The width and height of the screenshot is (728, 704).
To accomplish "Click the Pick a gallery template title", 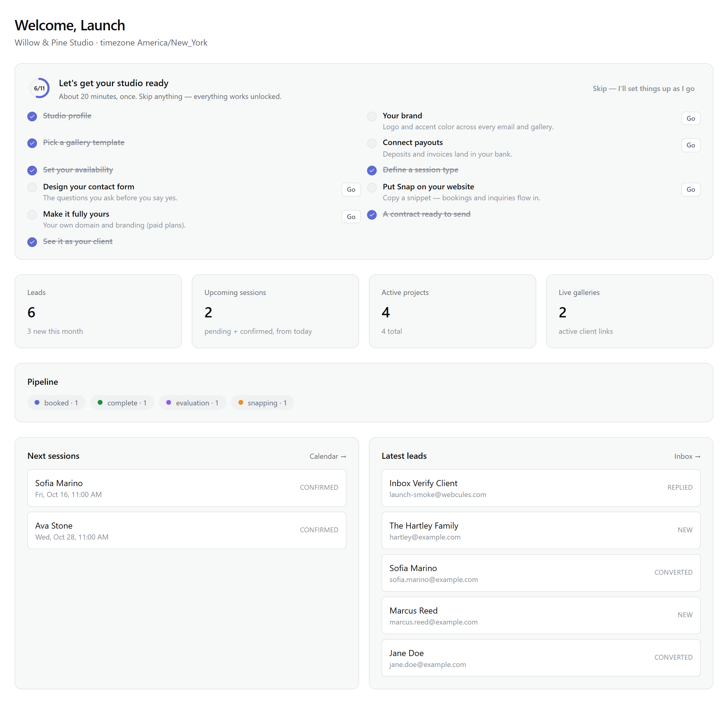I will [x=84, y=143].
